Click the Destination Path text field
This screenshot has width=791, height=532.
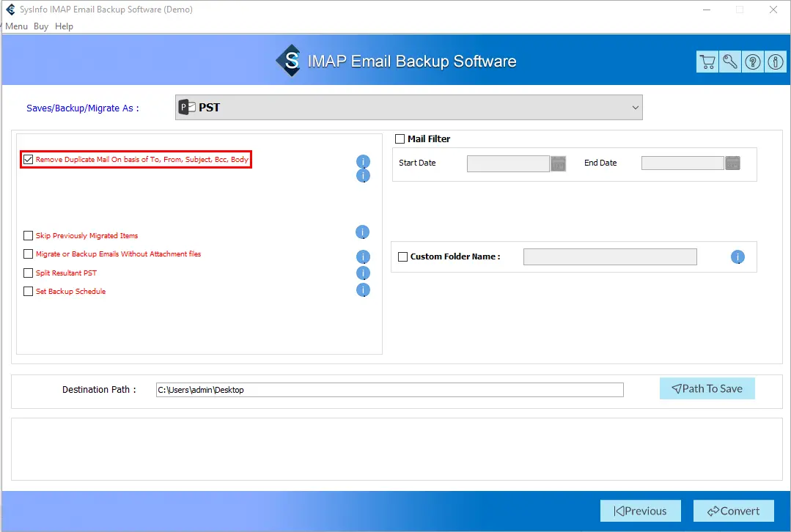389,390
